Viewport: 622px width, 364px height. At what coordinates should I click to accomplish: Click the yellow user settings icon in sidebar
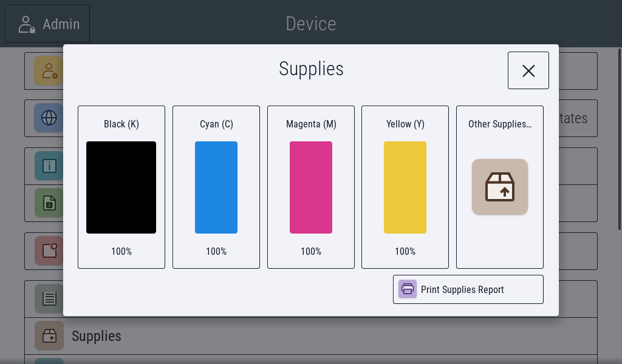49,71
